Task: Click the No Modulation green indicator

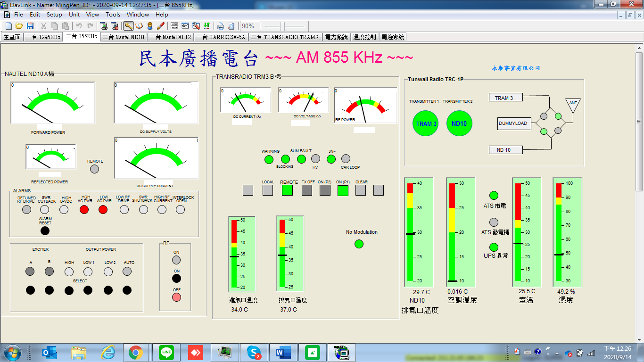Action: pyautogui.click(x=359, y=244)
